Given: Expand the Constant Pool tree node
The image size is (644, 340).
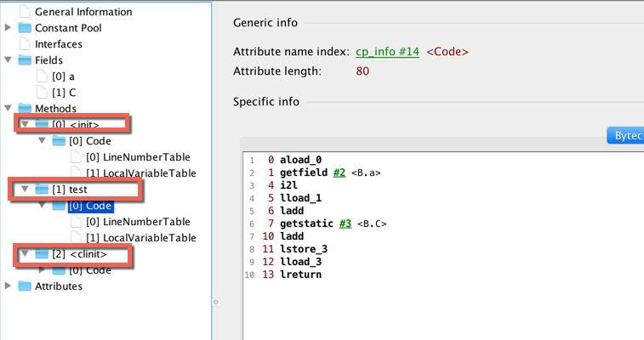Looking at the screenshot, I should 9,28.
